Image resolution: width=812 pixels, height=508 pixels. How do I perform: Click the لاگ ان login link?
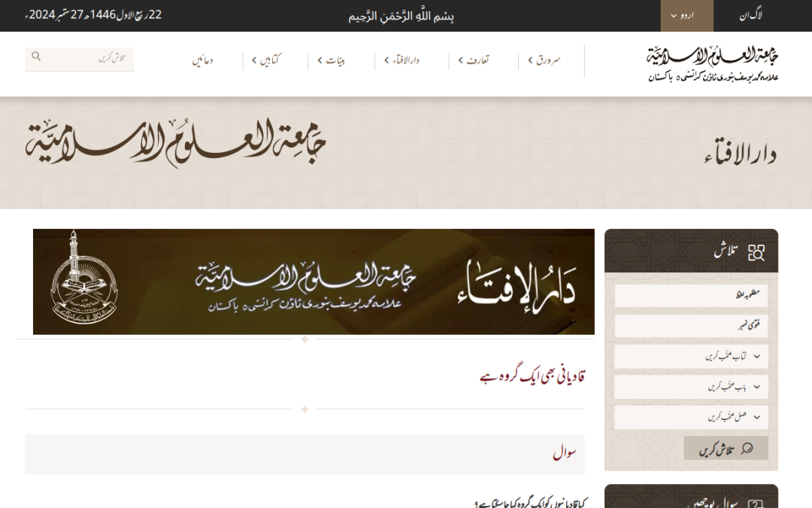[x=750, y=16]
